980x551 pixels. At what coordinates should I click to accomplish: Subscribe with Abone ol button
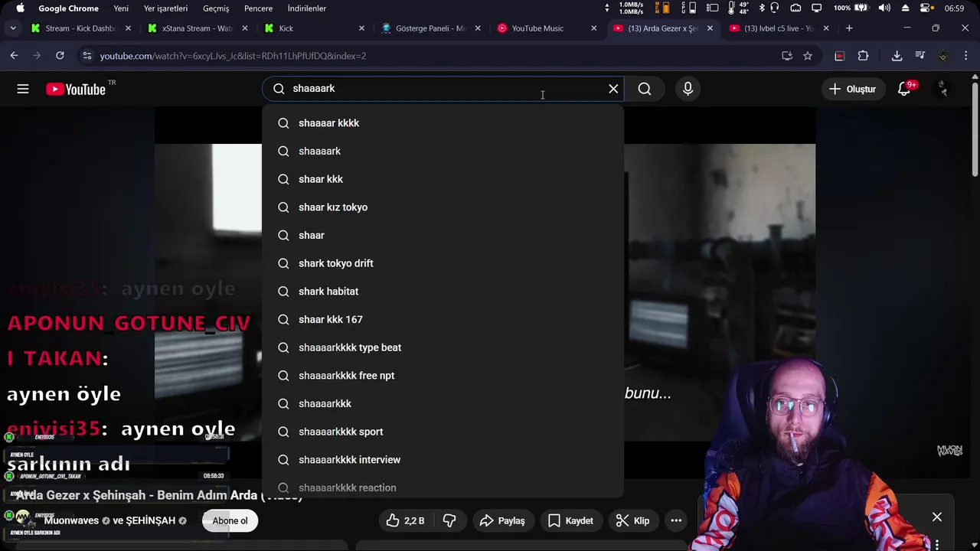click(x=230, y=520)
